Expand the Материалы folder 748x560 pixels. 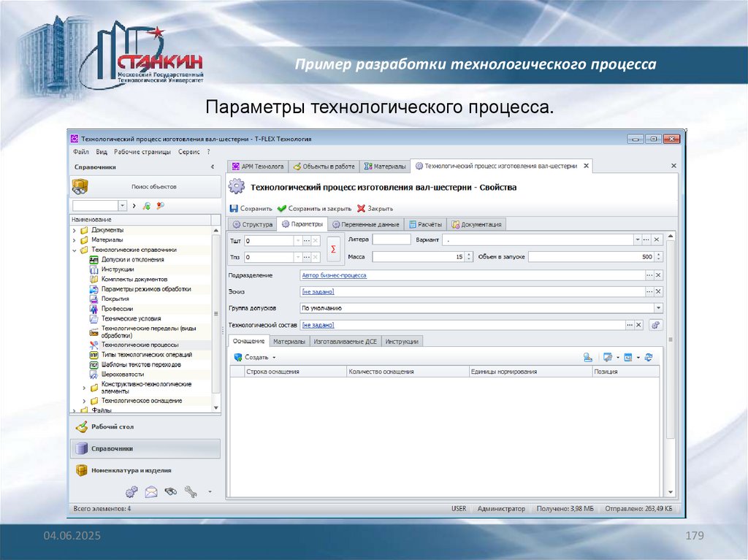click(75, 240)
